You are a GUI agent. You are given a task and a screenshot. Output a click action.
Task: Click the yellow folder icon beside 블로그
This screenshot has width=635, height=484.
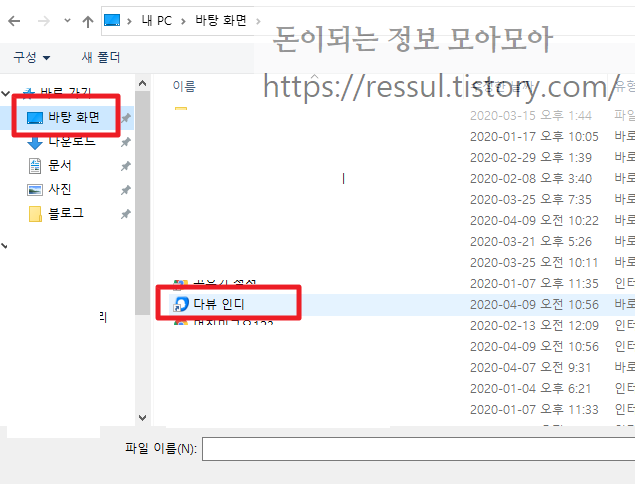pyautogui.click(x=35, y=214)
